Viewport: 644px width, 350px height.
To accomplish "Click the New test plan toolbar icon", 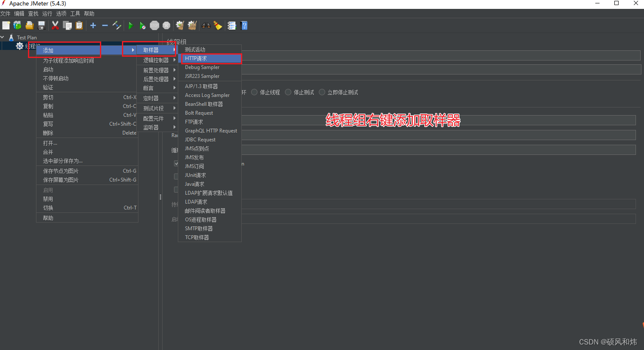I will pyautogui.click(x=6, y=25).
